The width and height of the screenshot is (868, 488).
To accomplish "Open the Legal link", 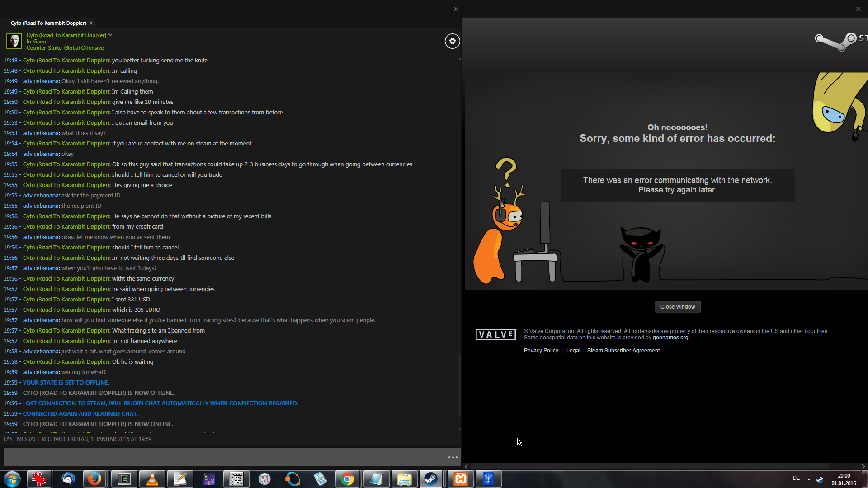I will 573,351.
